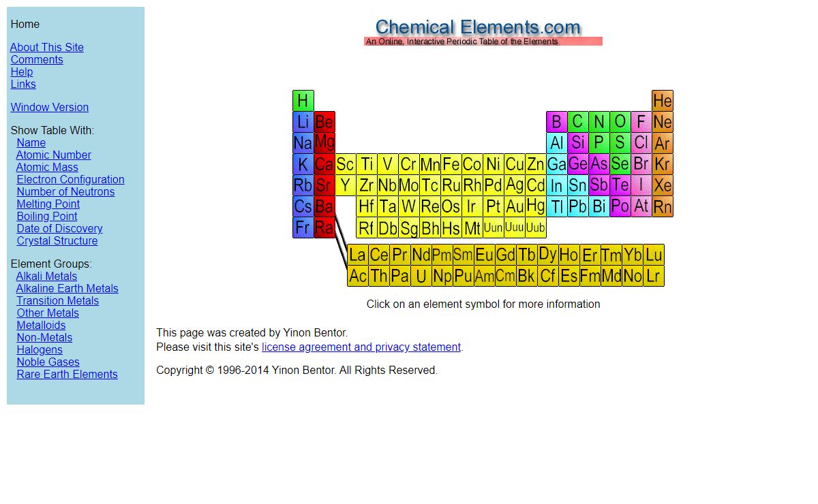Click the Chemical Elements.com logo banner
Screen dimensions: 818x504
tap(483, 31)
